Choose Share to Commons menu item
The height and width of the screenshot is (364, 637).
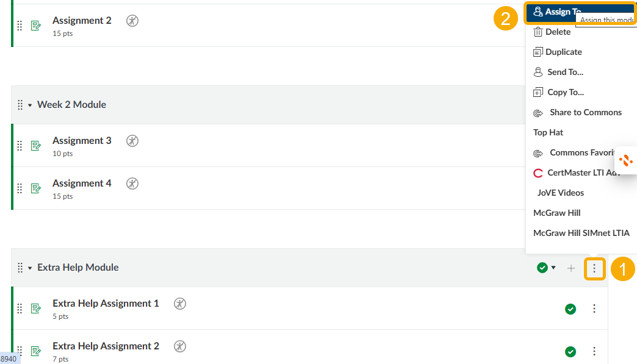585,112
